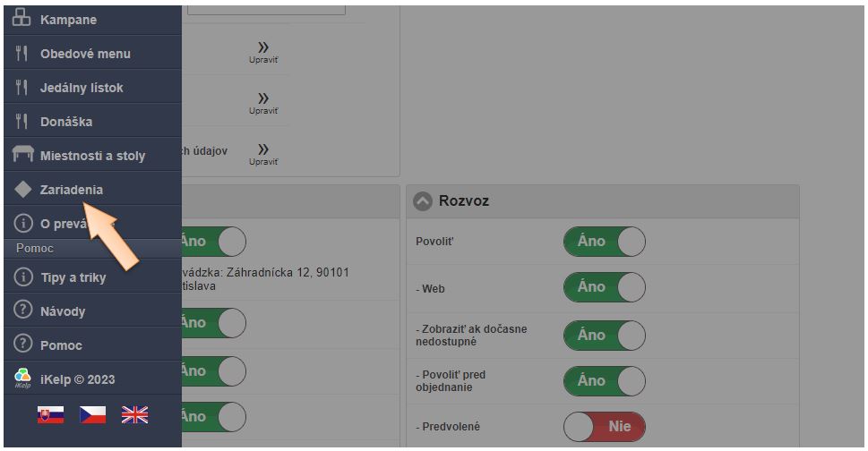Click the Kampane boxes icon
The height and width of the screenshot is (451, 868).
pyautogui.click(x=22, y=20)
